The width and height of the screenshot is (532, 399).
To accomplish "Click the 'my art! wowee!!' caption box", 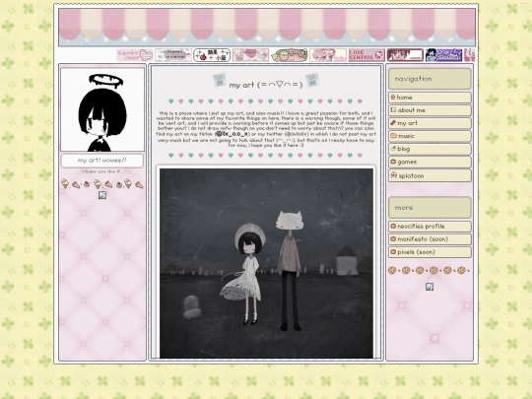I will (102, 161).
